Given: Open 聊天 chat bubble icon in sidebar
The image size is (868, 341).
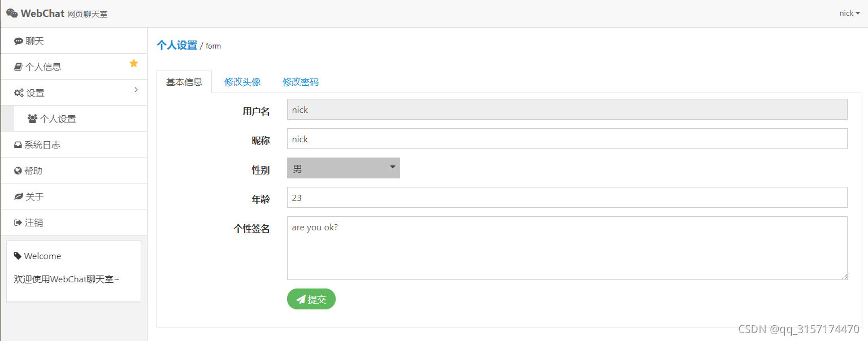Looking at the screenshot, I should point(19,41).
